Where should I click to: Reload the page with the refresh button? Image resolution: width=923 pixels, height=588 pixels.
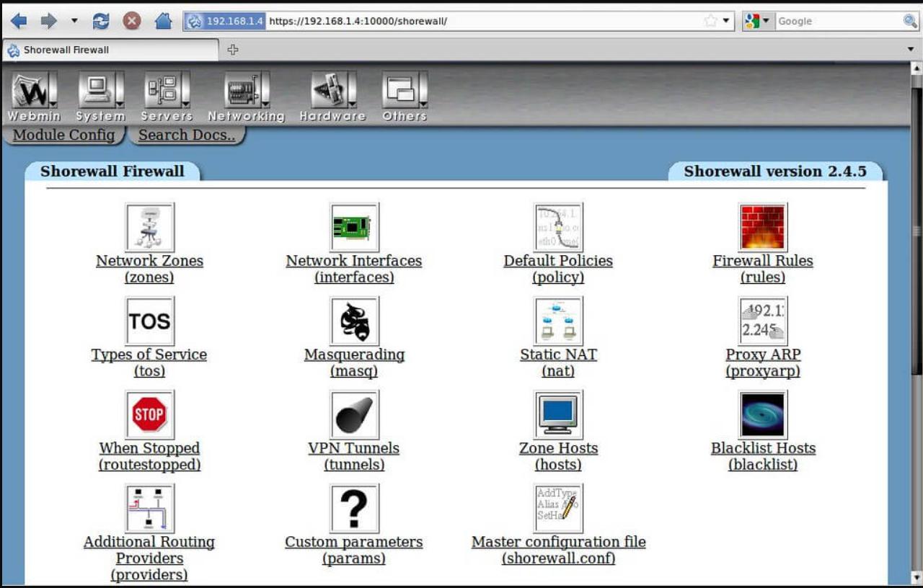point(101,21)
